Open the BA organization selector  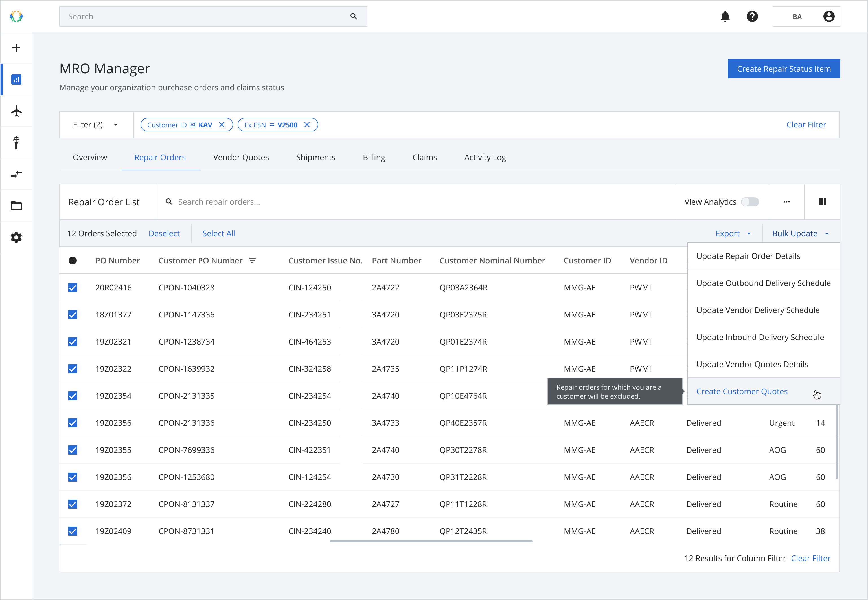click(806, 17)
